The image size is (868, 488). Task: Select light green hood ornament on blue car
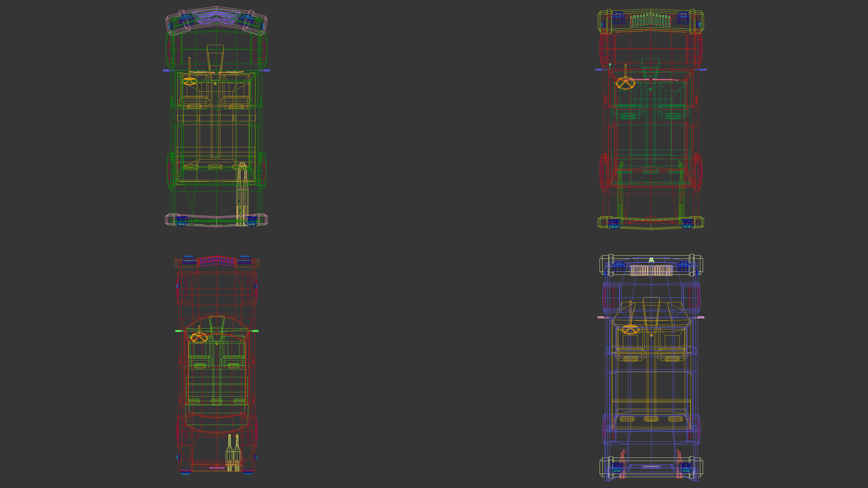tap(651, 260)
